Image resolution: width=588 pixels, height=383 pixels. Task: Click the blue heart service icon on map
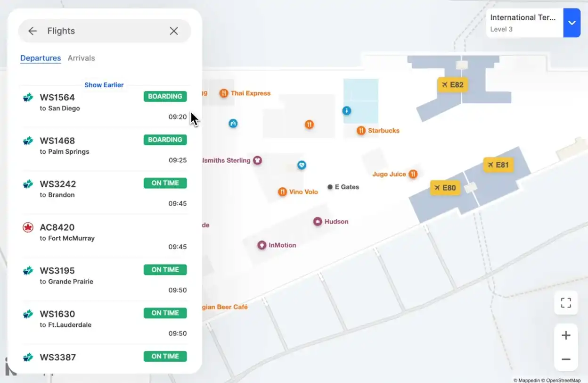click(x=302, y=165)
